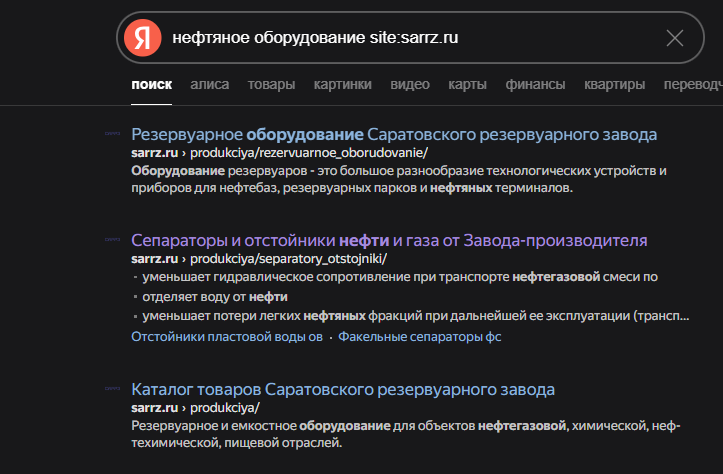Switch to the квартиры tab
Image resolution: width=723 pixels, height=474 pixels.
pyautogui.click(x=614, y=85)
